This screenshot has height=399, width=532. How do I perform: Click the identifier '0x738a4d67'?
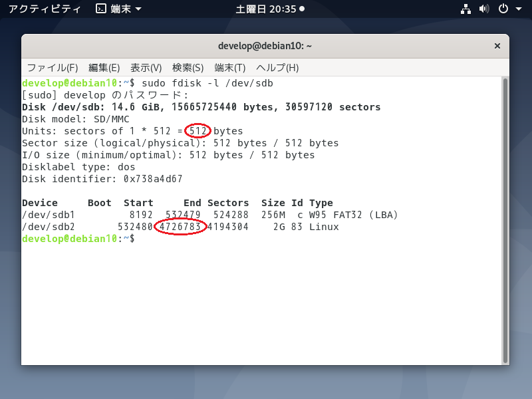click(x=153, y=179)
